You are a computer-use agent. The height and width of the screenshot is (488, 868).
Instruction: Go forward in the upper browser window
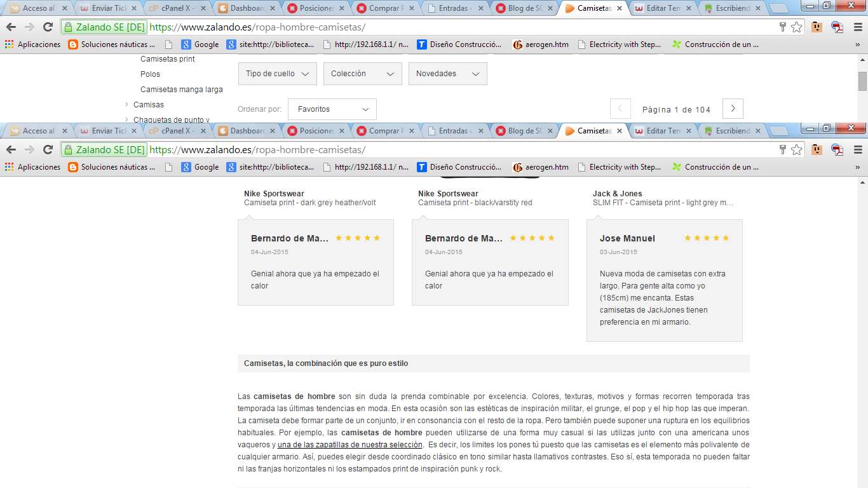click(x=29, y=27)
